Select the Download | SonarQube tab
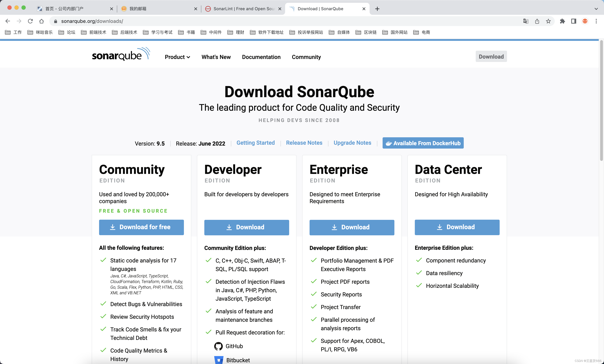604x364 pixels. (327, 9)
